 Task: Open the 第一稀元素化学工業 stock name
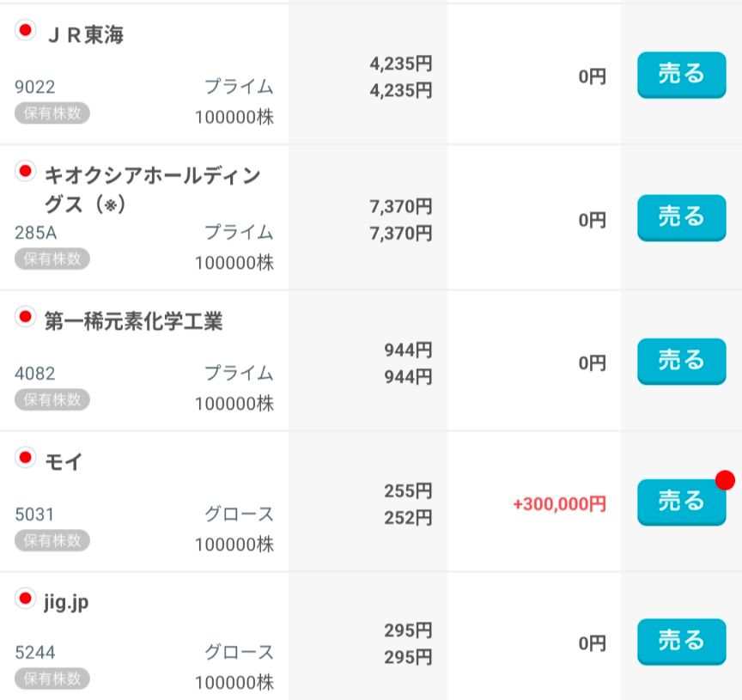click(x=133, y=321)
